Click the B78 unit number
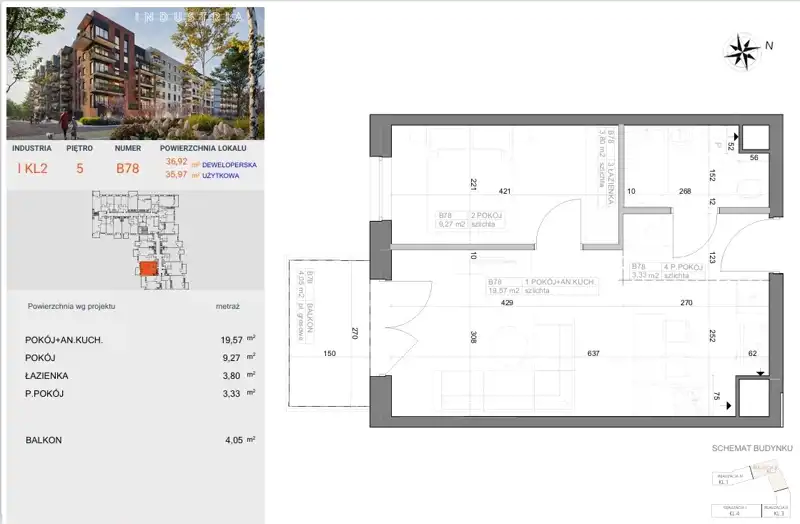 click(x=127, y=168)
